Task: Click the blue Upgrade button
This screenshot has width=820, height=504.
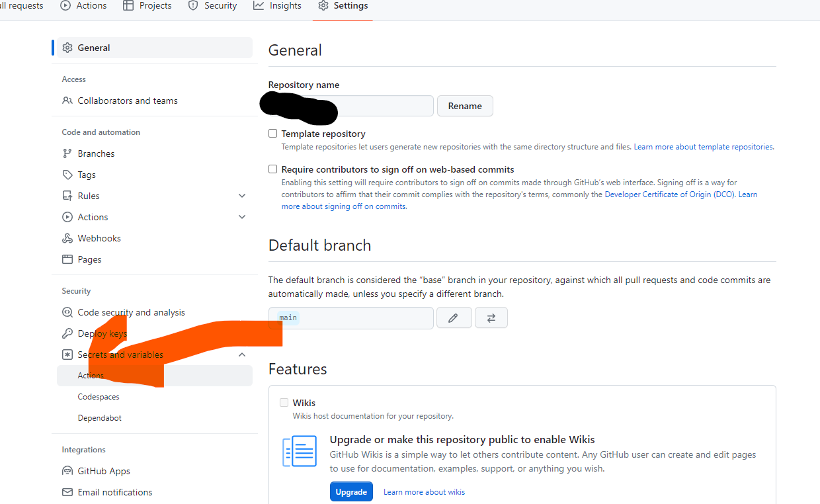Action: tap(351, 491)
